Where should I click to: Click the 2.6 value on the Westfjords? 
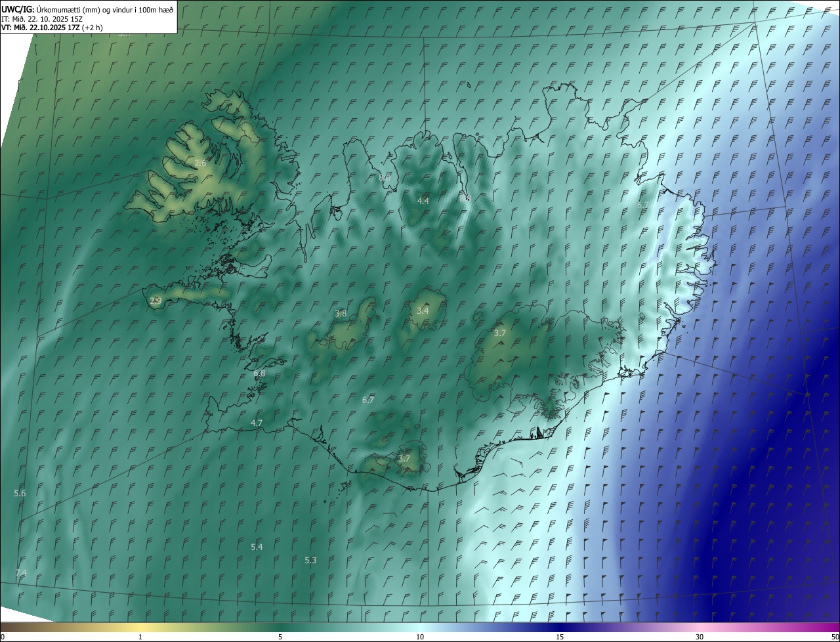point(201,163)
